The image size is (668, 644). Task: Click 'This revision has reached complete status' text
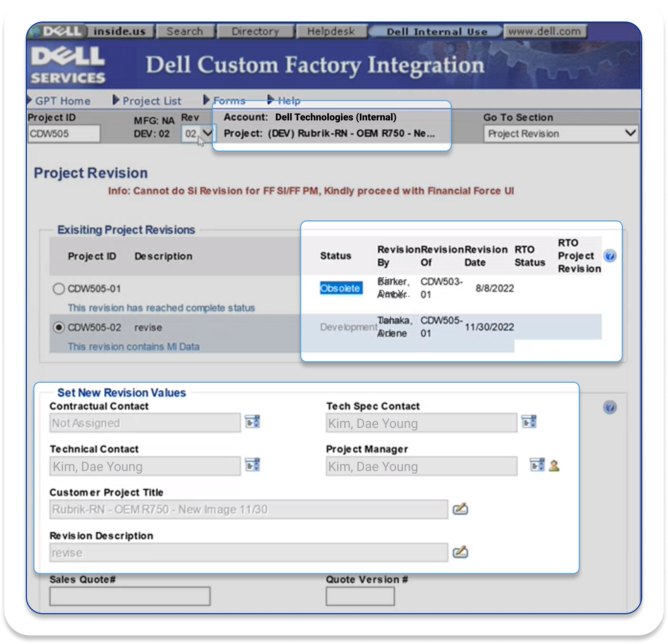tap(161, 307)
